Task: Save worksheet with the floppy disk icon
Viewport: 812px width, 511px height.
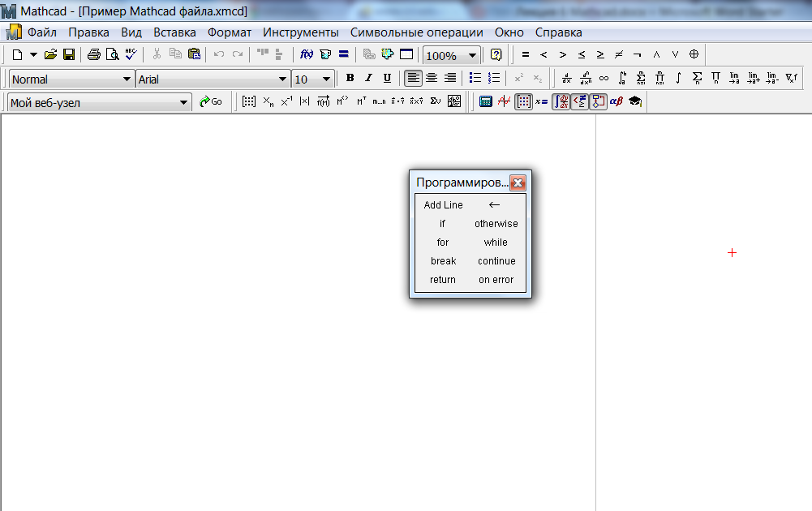Action: [68, 54]
